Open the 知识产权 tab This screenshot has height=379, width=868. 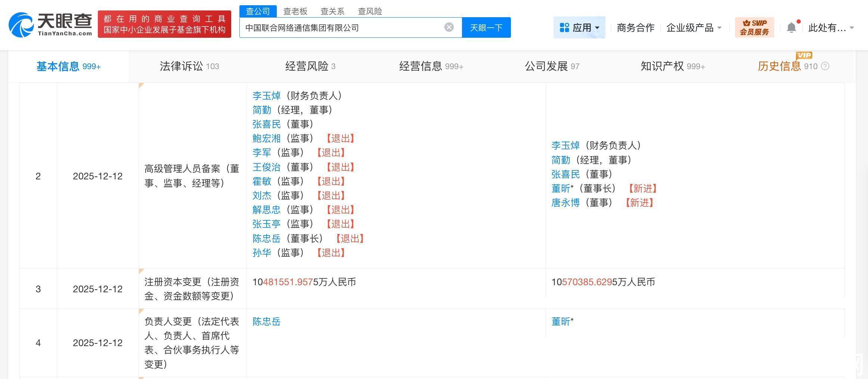coord(672,67)
